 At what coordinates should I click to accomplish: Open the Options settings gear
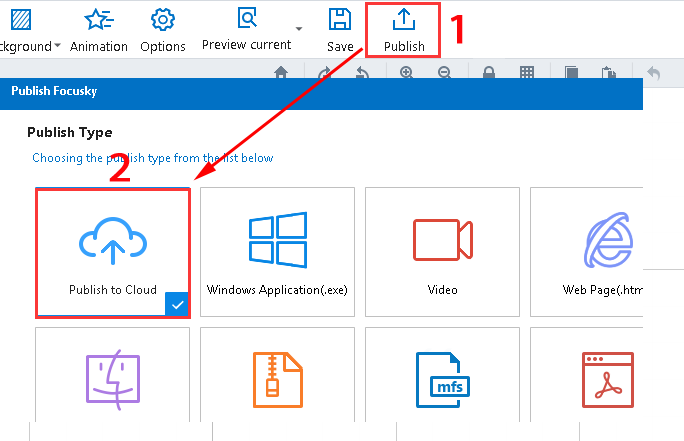[x=163, y=31]
